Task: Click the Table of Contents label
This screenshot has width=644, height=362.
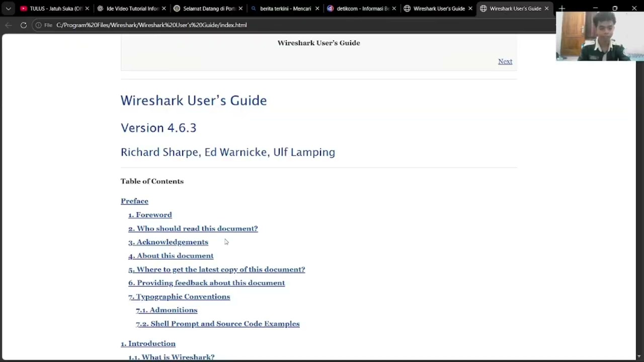Action: (152, 181)
